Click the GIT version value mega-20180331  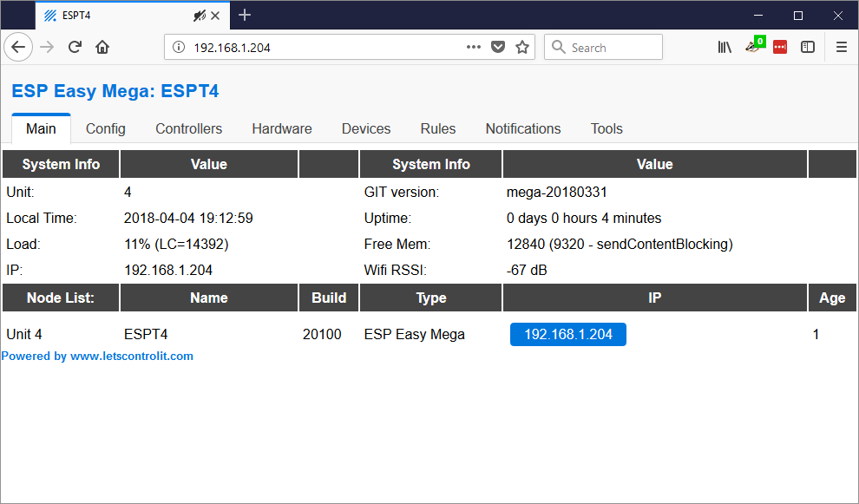(x=556, y=193)
